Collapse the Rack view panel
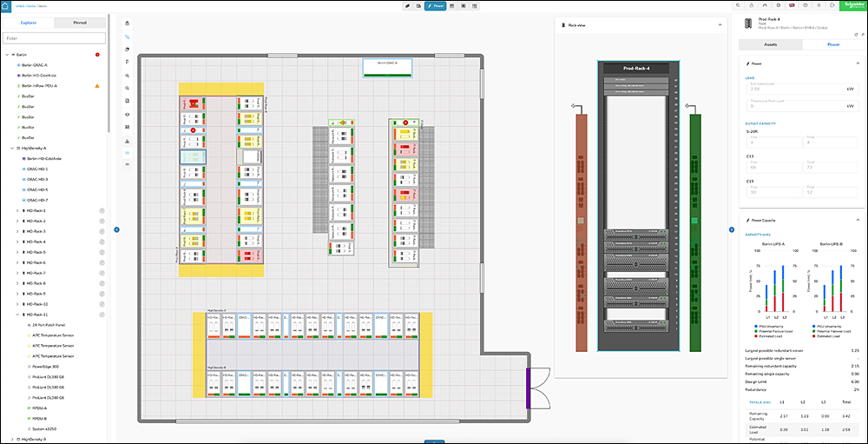868x444 pixels. pos(720,25)
